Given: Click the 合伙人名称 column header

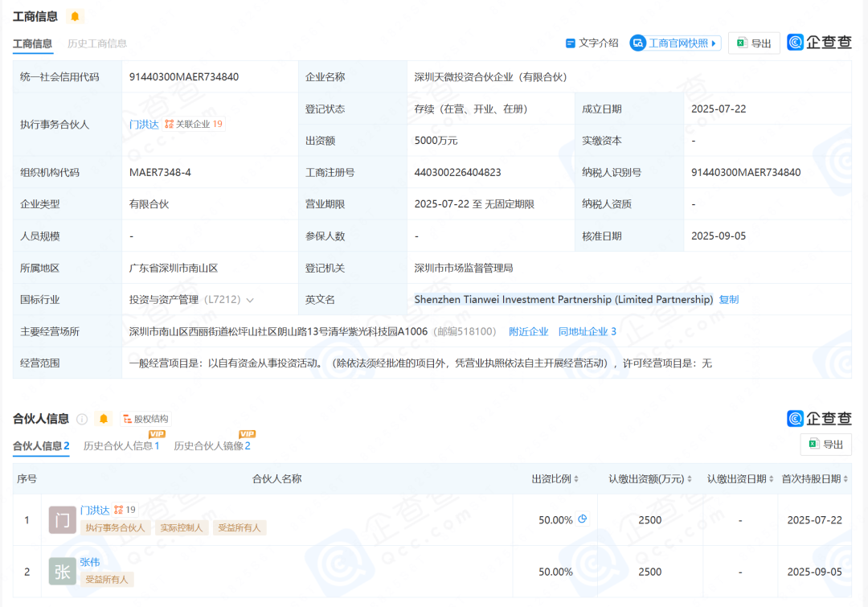Looking at the screenshot, I should point(276,479).
